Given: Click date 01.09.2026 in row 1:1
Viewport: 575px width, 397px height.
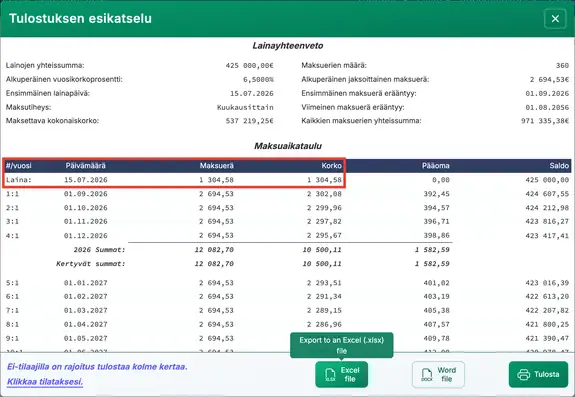Looking at the screenshot, I should pyautogui.click(x=85, y=194).
